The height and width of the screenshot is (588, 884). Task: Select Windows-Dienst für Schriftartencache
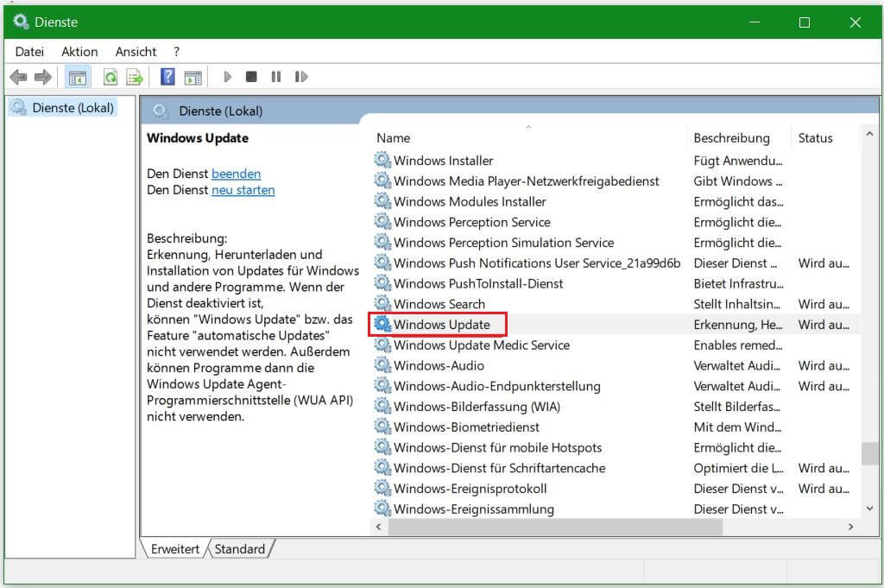click(x=500, y=468)
